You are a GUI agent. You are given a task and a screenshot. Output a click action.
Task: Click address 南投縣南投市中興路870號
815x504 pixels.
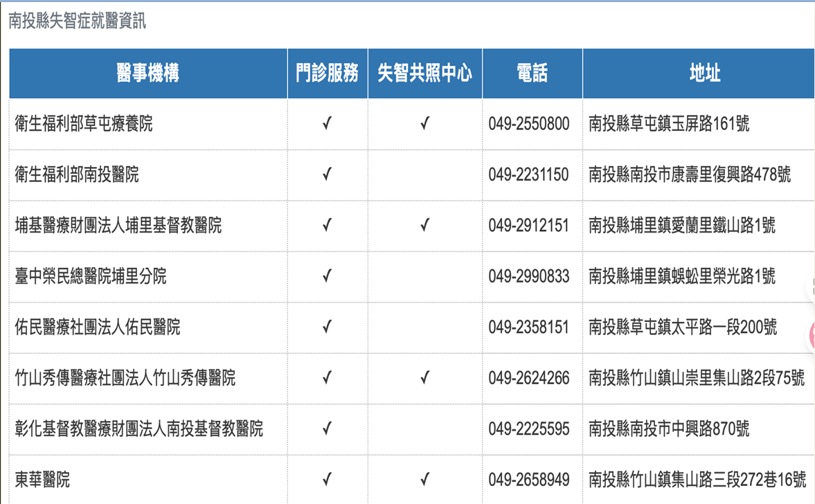[669, 429]
